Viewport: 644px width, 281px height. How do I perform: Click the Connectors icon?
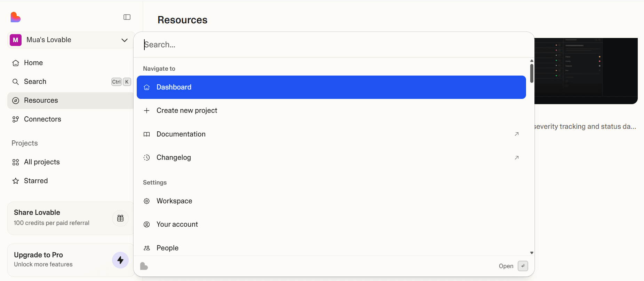tap(16, 119)
